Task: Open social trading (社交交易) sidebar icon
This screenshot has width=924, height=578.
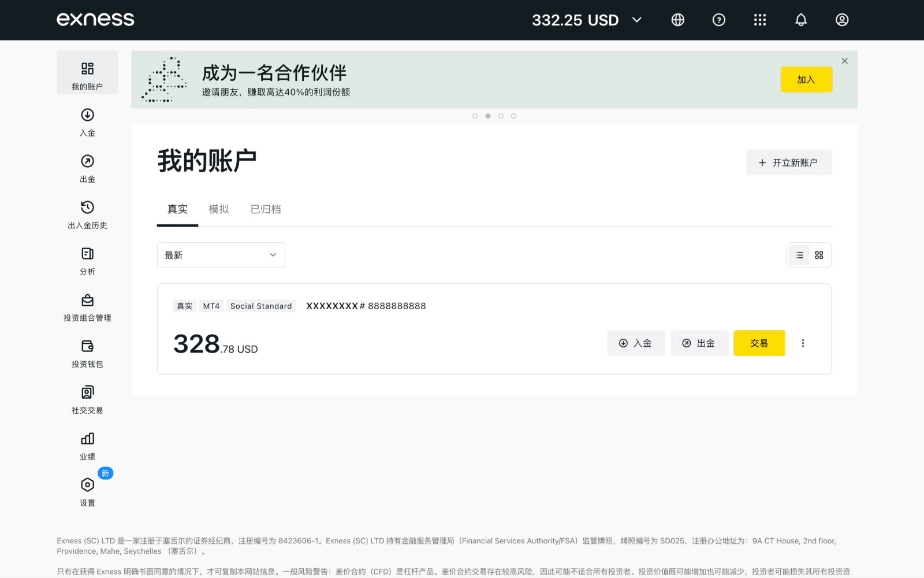Action: 87,392
